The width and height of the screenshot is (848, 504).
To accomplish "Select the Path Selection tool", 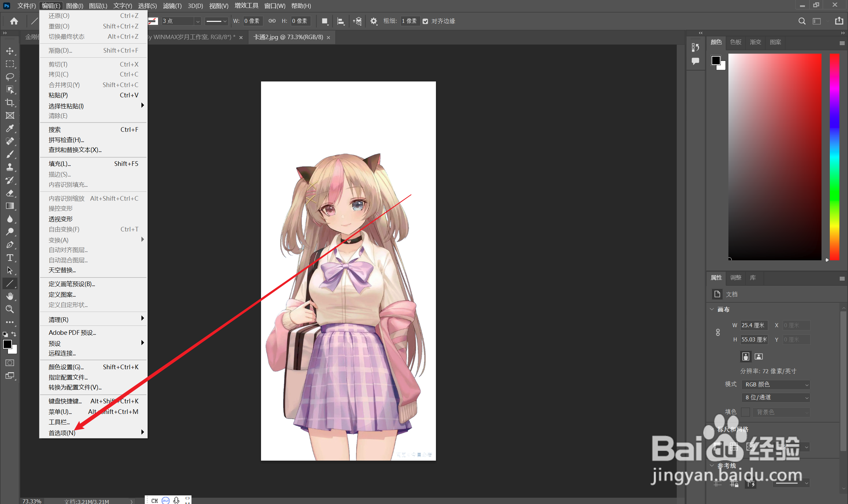I will click(x=10, y=270).
